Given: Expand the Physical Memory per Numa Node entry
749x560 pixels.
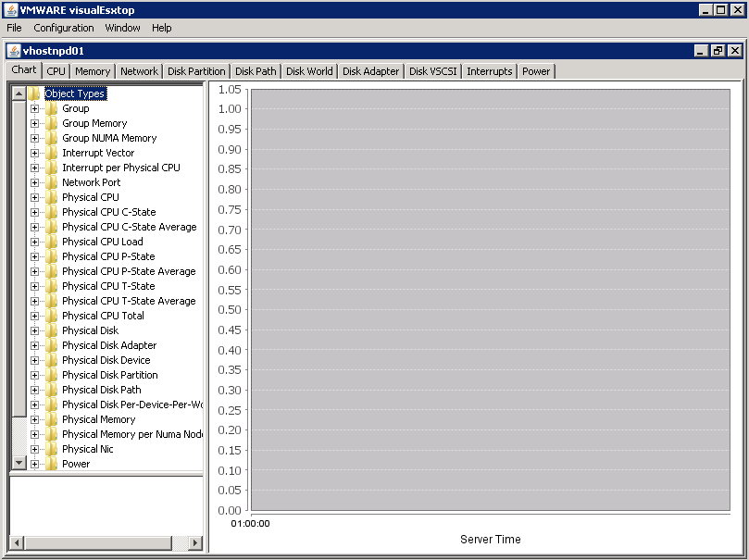Looking at the screenshot, I should (34, 434).
